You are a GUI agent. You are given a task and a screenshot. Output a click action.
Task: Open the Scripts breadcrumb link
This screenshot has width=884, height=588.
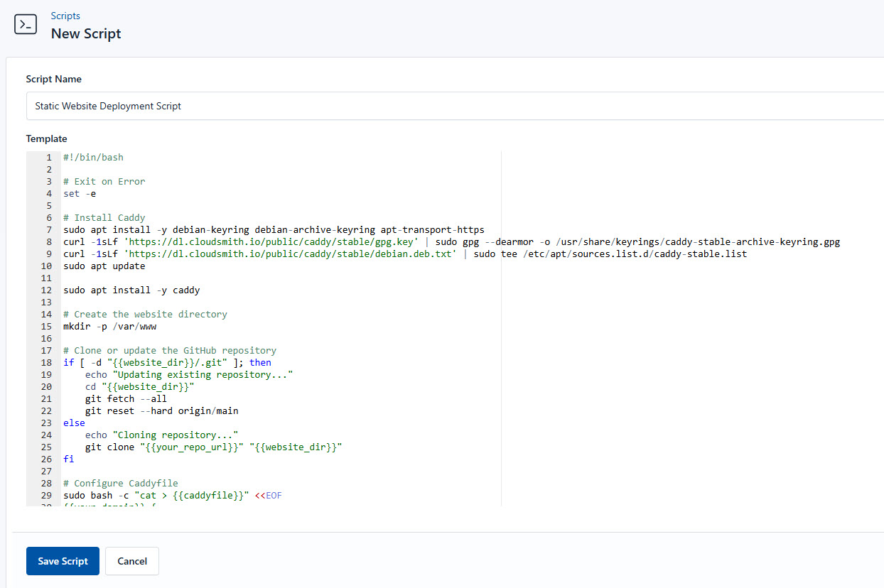coord(65,16)
